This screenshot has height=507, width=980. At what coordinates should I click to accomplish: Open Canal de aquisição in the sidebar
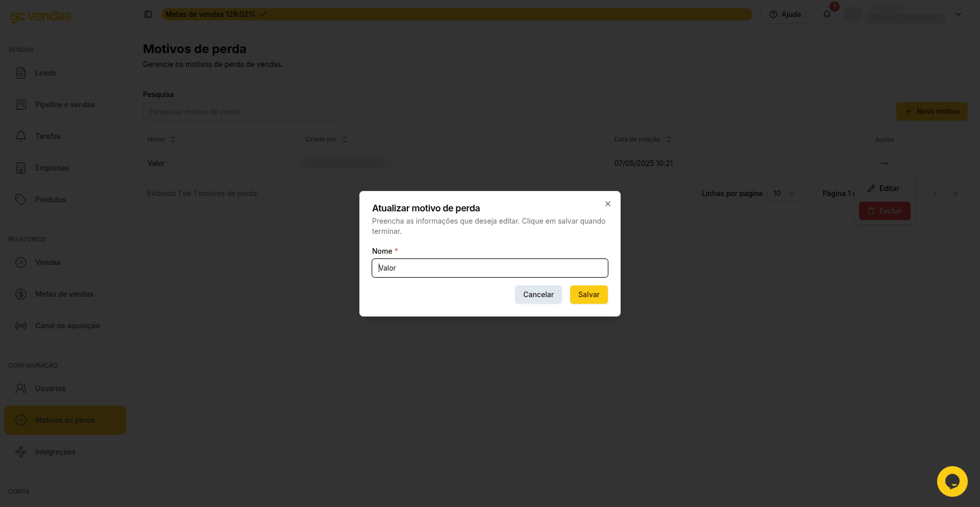coord(65,326)
